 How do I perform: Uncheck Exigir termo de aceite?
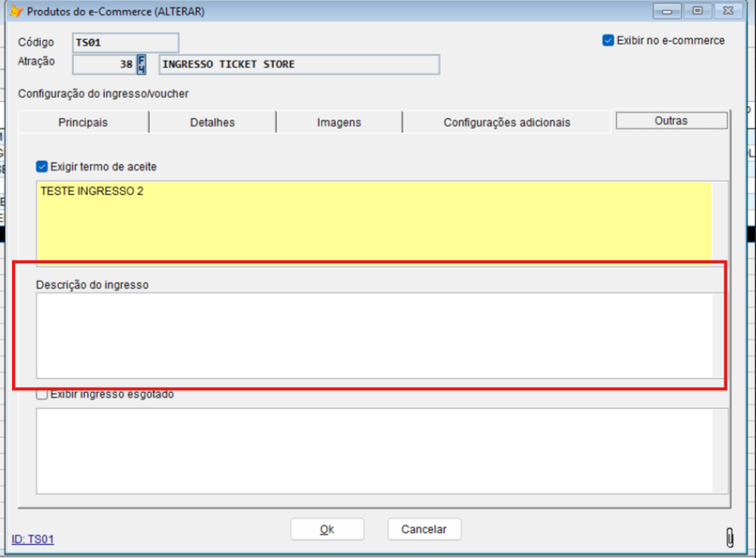(x=42, y=167)
